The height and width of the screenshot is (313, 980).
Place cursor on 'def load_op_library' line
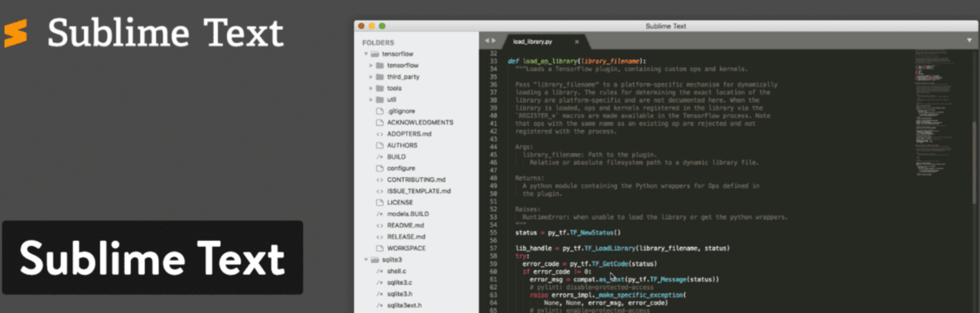point(577,61)
